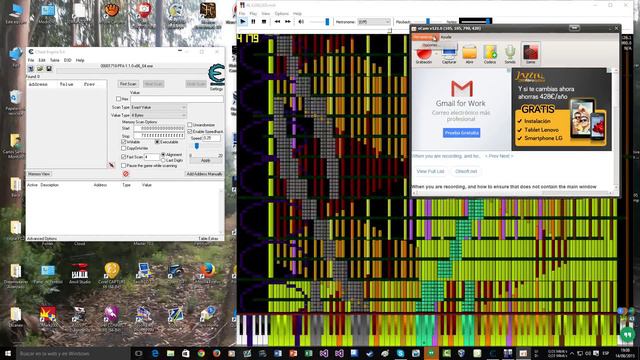
Task: Click the oCam Capturar icon
Action: (449, 55)
